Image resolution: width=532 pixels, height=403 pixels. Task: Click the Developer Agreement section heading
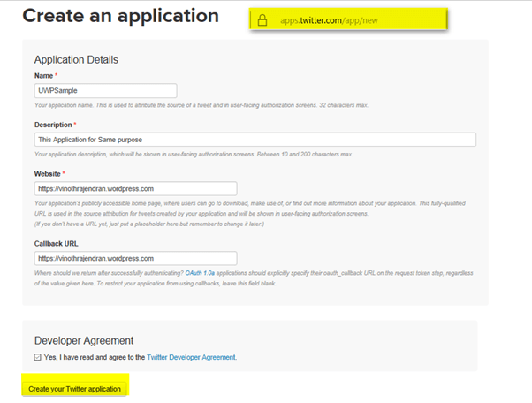click(82, 339)
